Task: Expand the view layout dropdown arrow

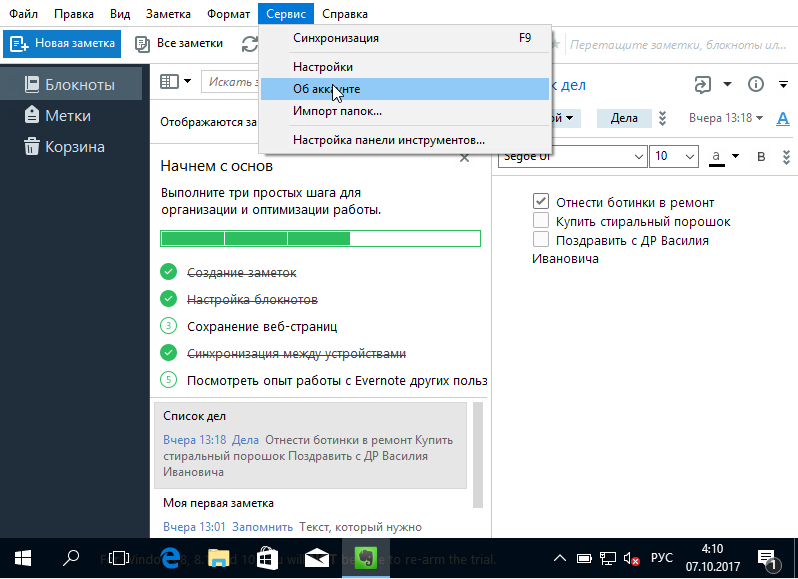Action: (187, 81)
